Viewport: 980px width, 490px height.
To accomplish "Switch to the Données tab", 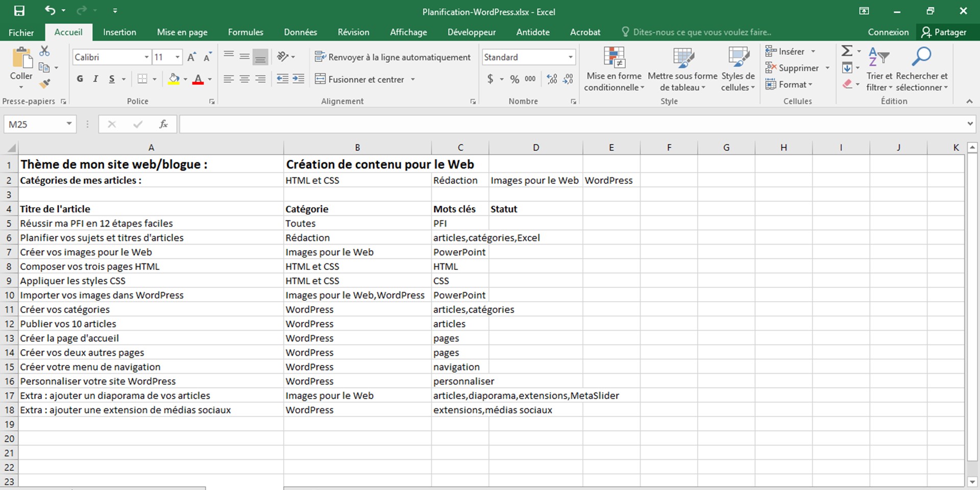I will (301, 32).
